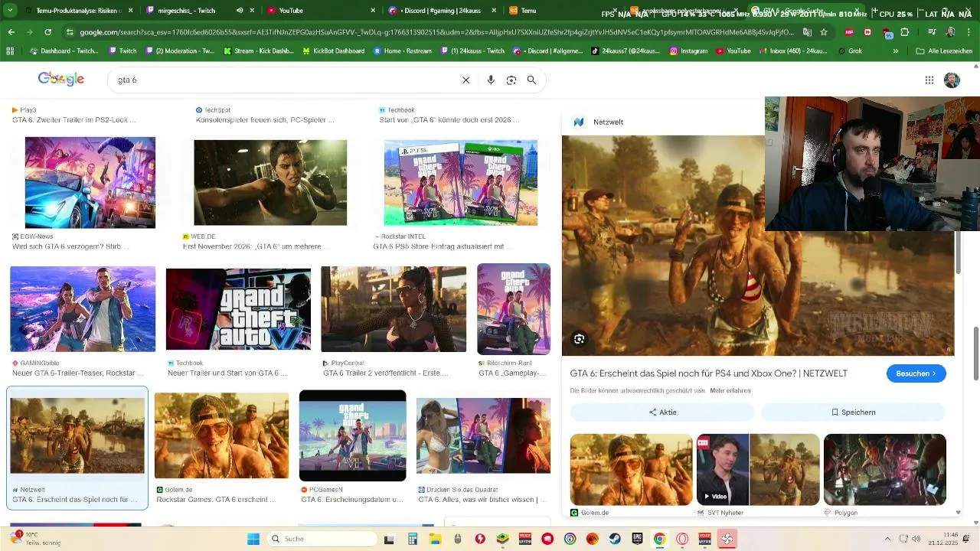The height and width of the screenshot is (551, 980).
Task: Open the tab search dropdown arrow
Action: [x=10, y=11]
